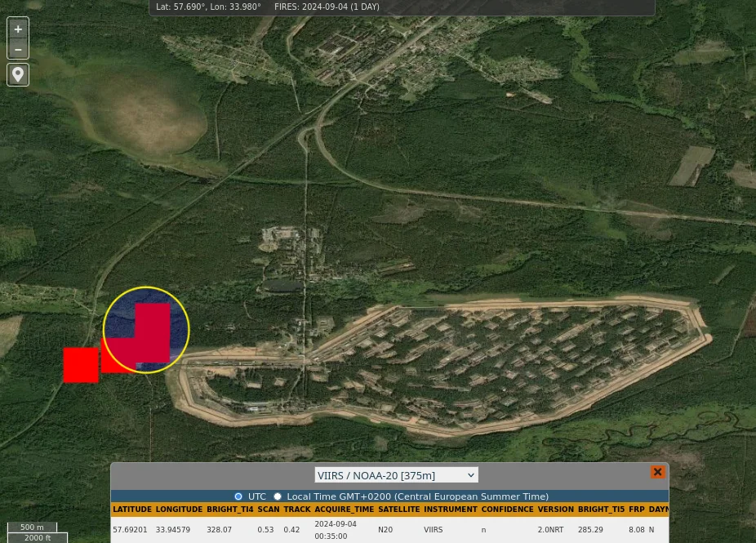Click the ACQUIRE_TIME column header
The height and width of the screenshot is (543, 756).
(x=344, y=510)
